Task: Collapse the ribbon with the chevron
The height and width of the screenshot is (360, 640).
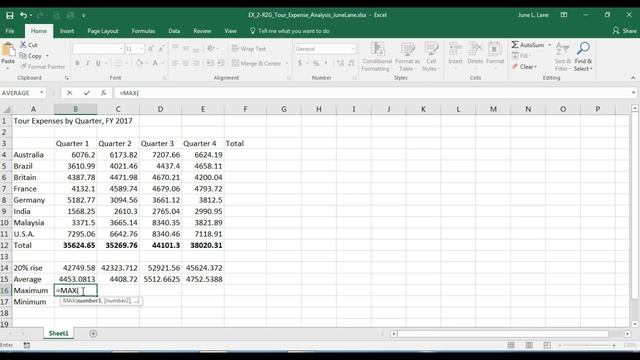Action: coord(633,78)
